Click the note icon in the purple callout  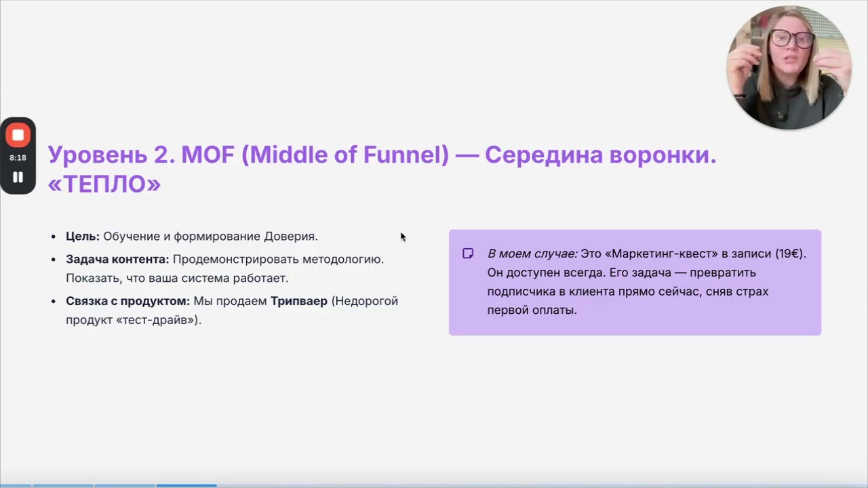coord(468,253)
